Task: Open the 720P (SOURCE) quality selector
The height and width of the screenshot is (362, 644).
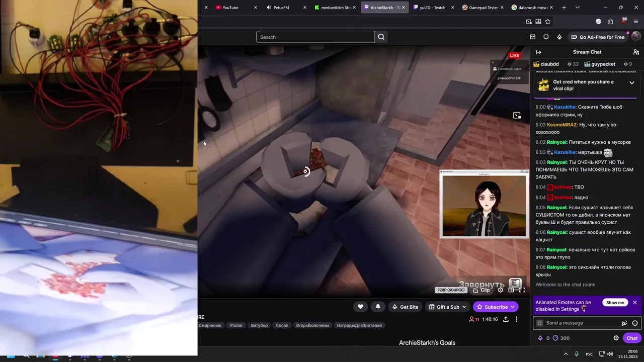Action: pos(451,290)
